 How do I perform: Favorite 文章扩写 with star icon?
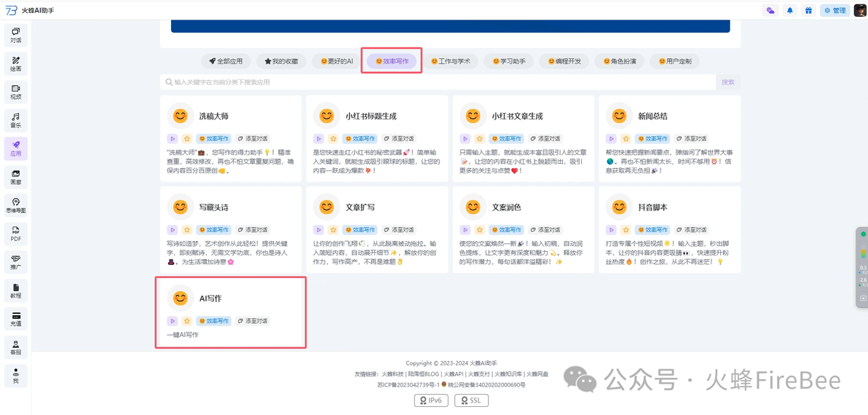pyautogui.click(x=334, y=229)
